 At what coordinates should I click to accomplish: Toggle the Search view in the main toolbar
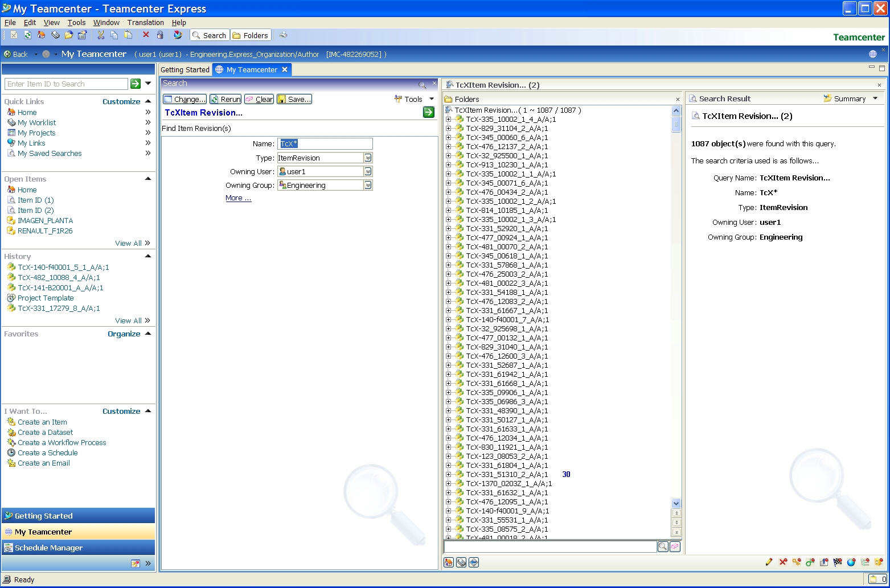(209, 35)
